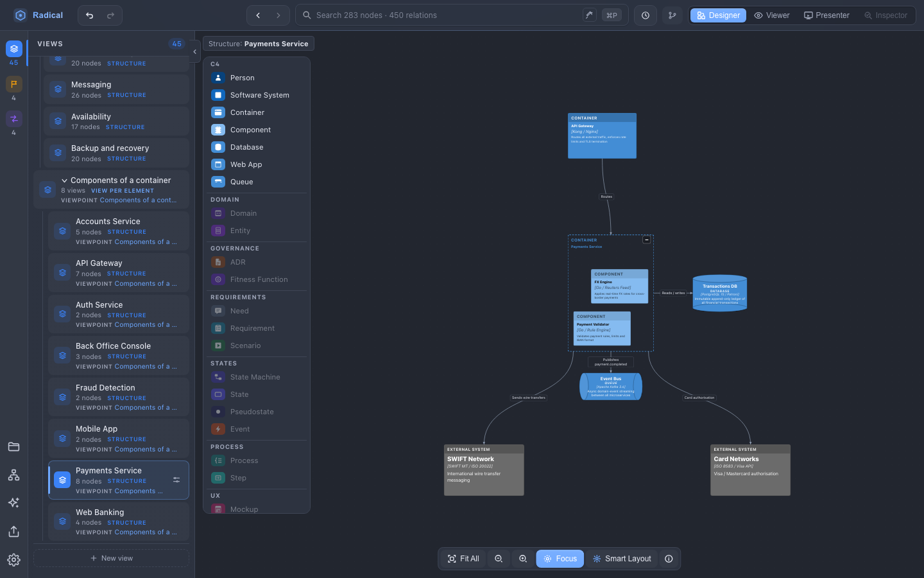Select the Web App palette element

257,164
